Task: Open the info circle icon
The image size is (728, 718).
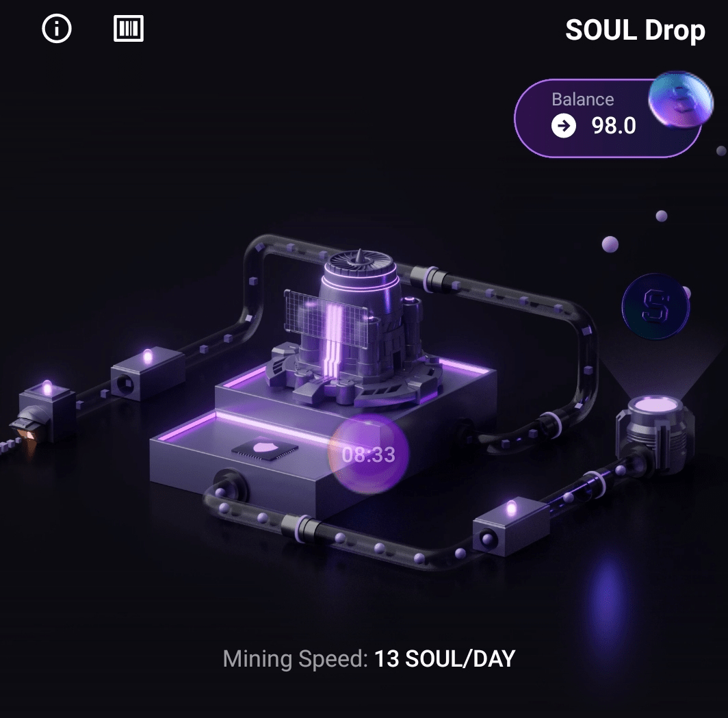Action: tap(57, 29)
